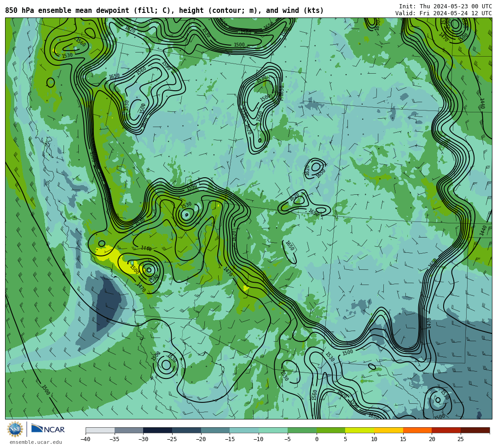Viewport: 497px width, 448px height.
Task: Click the mint green -10 to -5 swatch
Action: pyautogui.click(x=273, y=430)
